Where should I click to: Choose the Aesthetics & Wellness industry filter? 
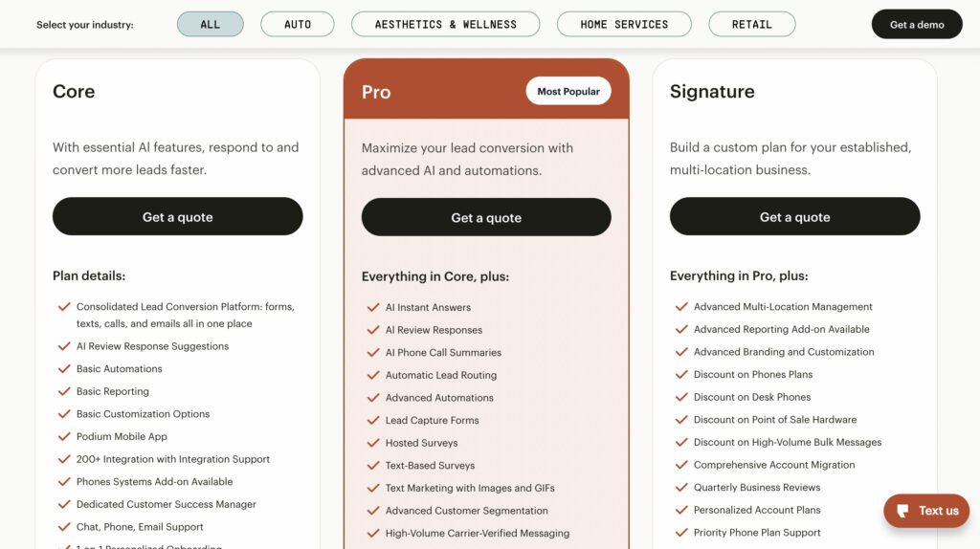point(446,24)
